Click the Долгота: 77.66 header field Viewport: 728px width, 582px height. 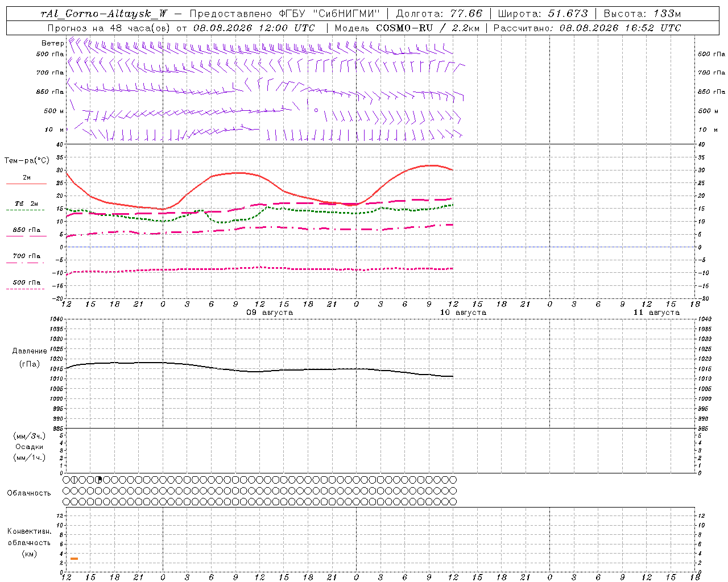[439, 14]
